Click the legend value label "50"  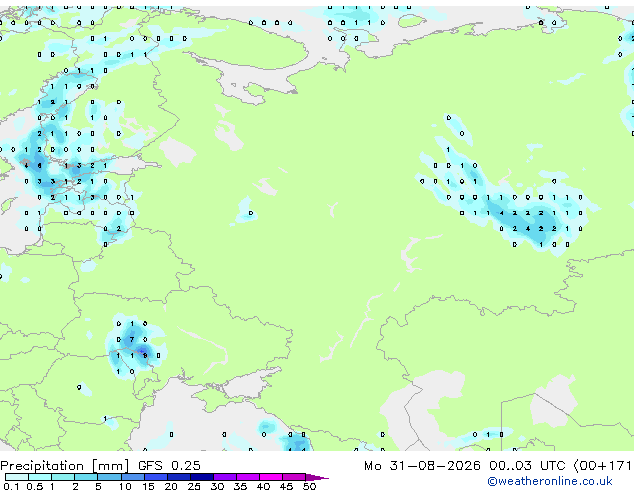click(x=309, y=486)
